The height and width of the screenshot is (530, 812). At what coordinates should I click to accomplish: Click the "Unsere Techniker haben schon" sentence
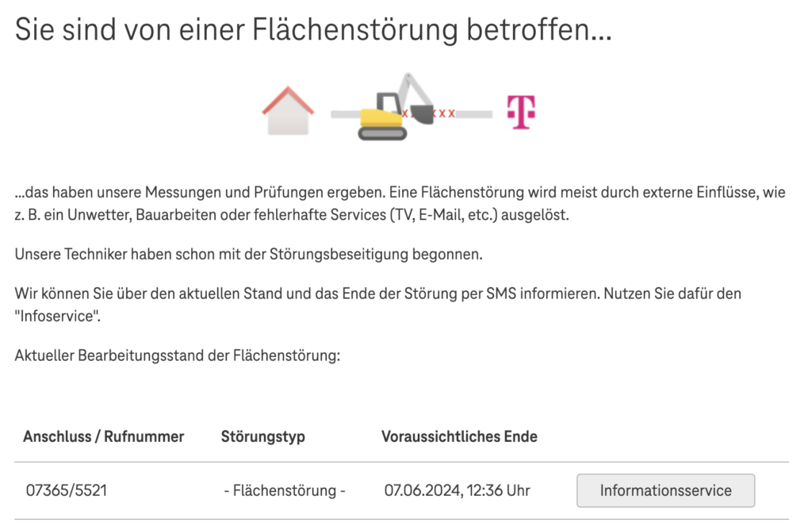pos(248,255)
